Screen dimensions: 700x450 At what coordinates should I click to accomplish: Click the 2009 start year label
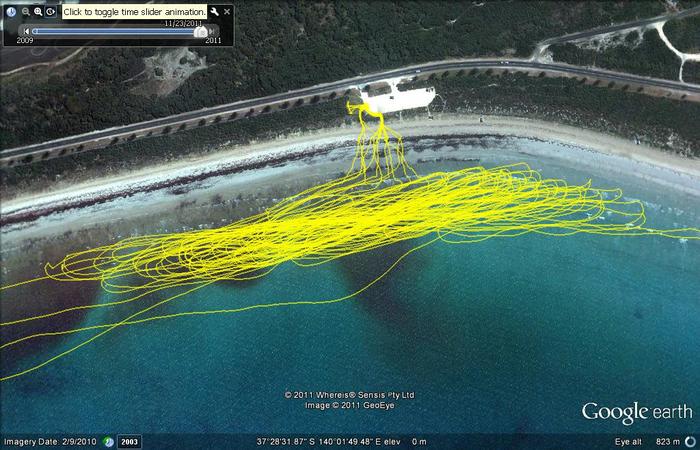[25, 41]
